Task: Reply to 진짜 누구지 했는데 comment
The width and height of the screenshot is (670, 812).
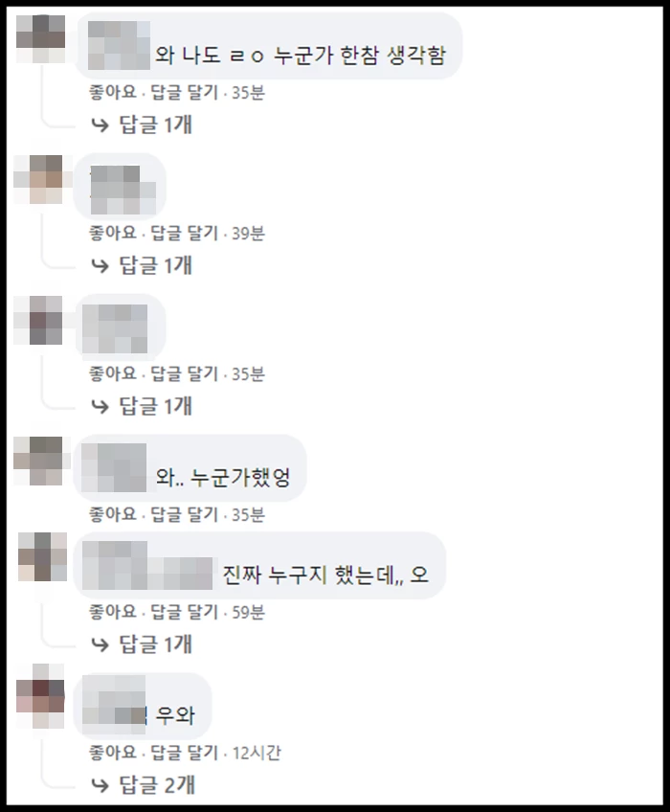Action: pos(185,612)
